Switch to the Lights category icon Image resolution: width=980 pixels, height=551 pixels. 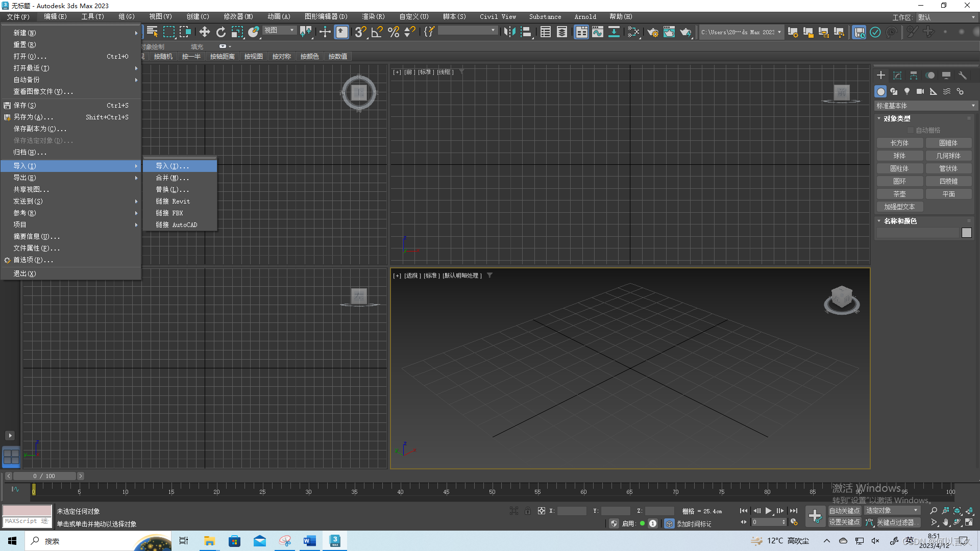(907, 91)
